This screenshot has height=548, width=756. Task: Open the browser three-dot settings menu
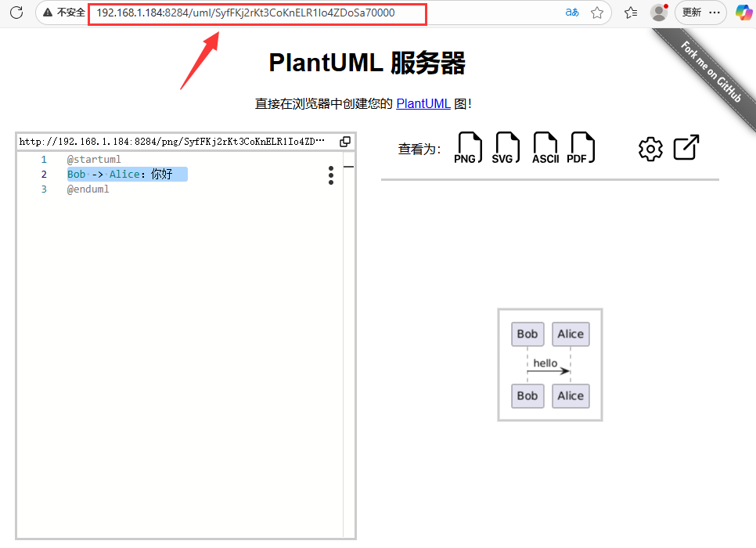coord(715,13)
